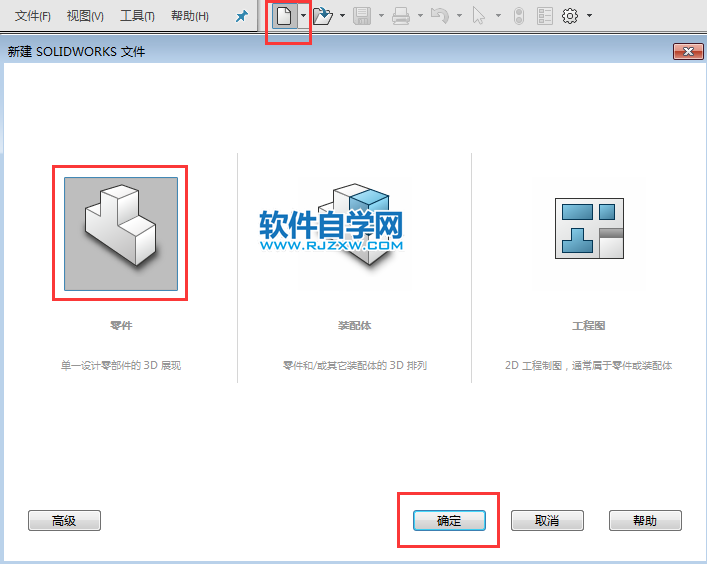This screenshot has width=707, height=564.
Task: Expand the Save dropdown arrow
Action: pyautogui.click(x=381, y=16)
